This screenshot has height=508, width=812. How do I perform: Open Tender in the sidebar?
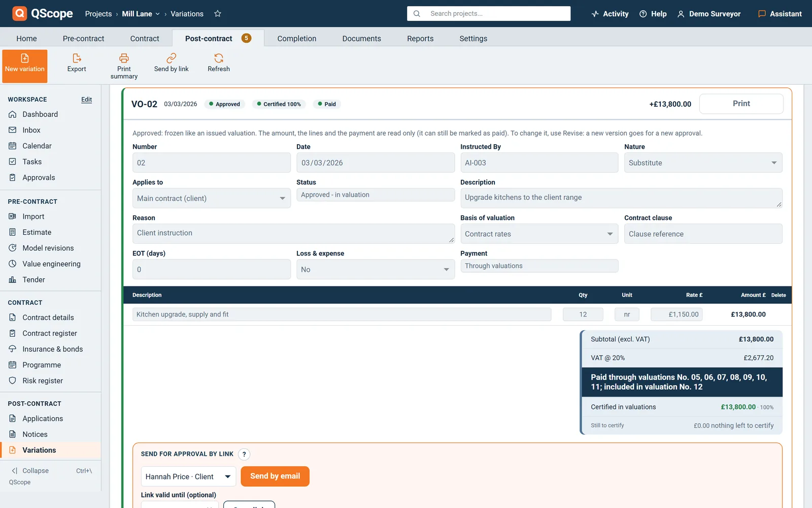coord(50,279)
